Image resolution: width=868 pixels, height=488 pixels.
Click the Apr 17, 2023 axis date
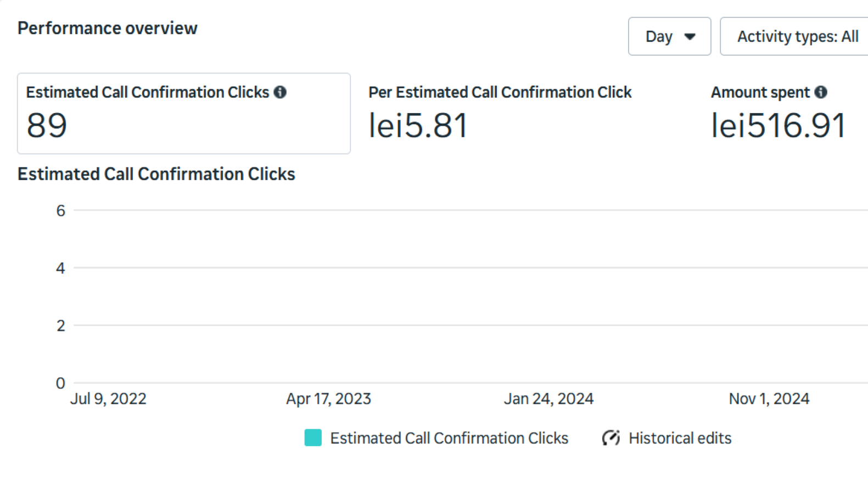(x=328, y=399)
